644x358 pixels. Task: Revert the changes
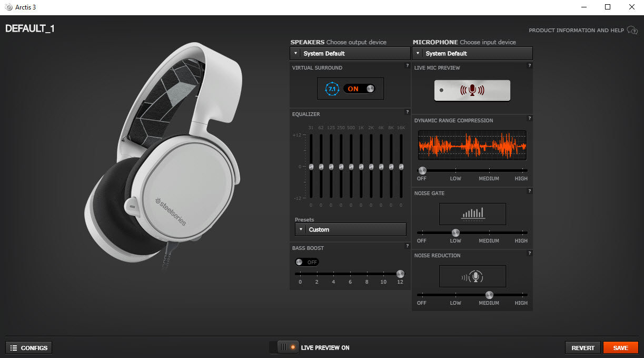(x=583, y=348)
